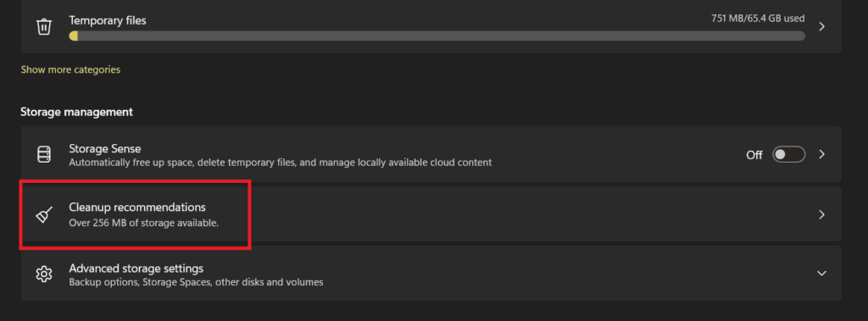Click the 751 MB/65.4 GB used text
868x321 pixels.
click(758, 19)
